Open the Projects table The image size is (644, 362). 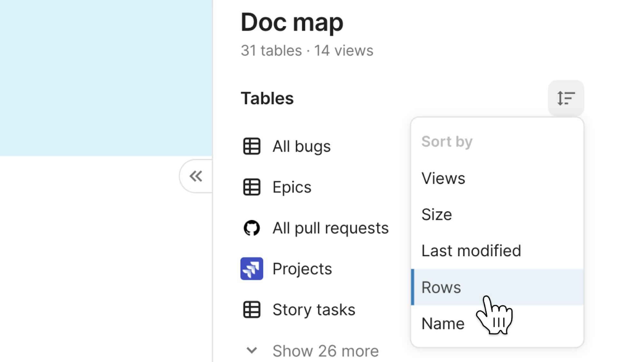tap(302, 269)
